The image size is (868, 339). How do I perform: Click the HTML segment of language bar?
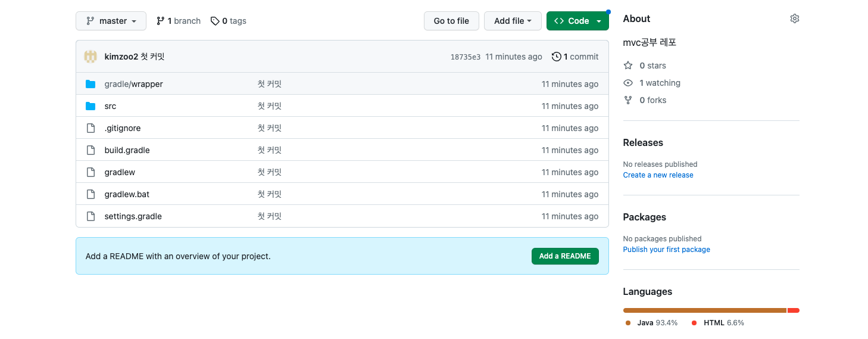(794, 310)
